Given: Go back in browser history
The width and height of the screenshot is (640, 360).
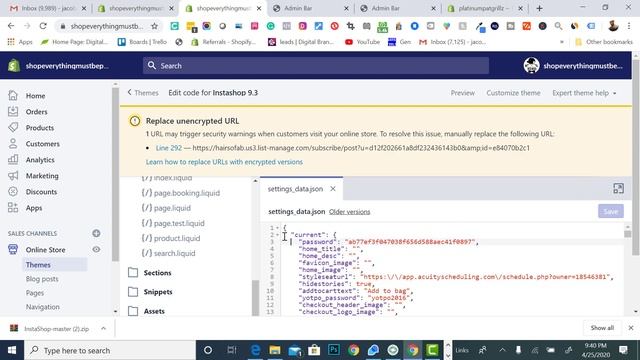Looking at the screenshot, I should [x=11, y=26].
